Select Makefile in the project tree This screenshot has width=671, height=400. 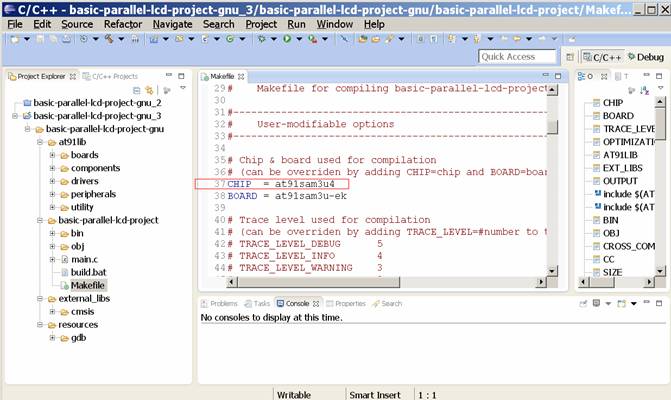(88, 285)
